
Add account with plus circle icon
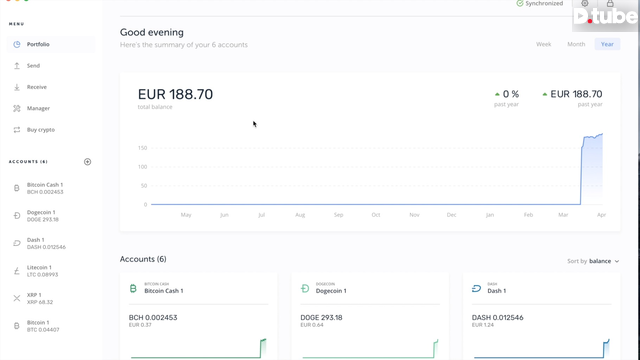coord(87,162)
